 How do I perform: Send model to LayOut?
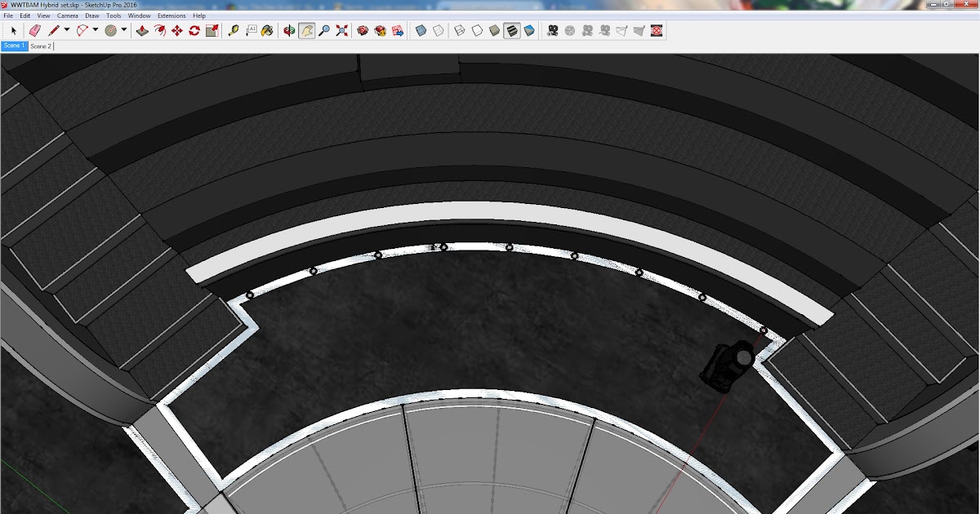click(x=398, y=31)
